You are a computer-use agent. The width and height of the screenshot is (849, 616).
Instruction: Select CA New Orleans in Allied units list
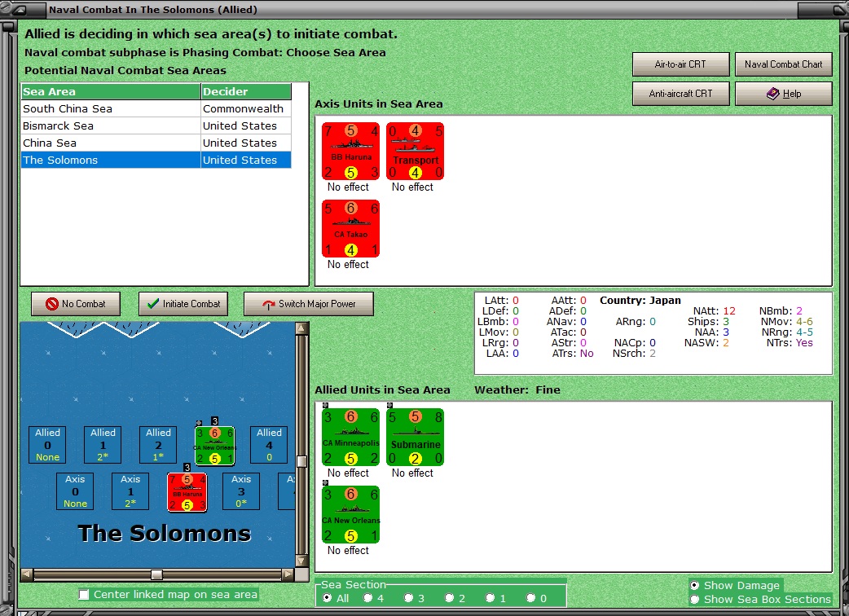[350, 514]
